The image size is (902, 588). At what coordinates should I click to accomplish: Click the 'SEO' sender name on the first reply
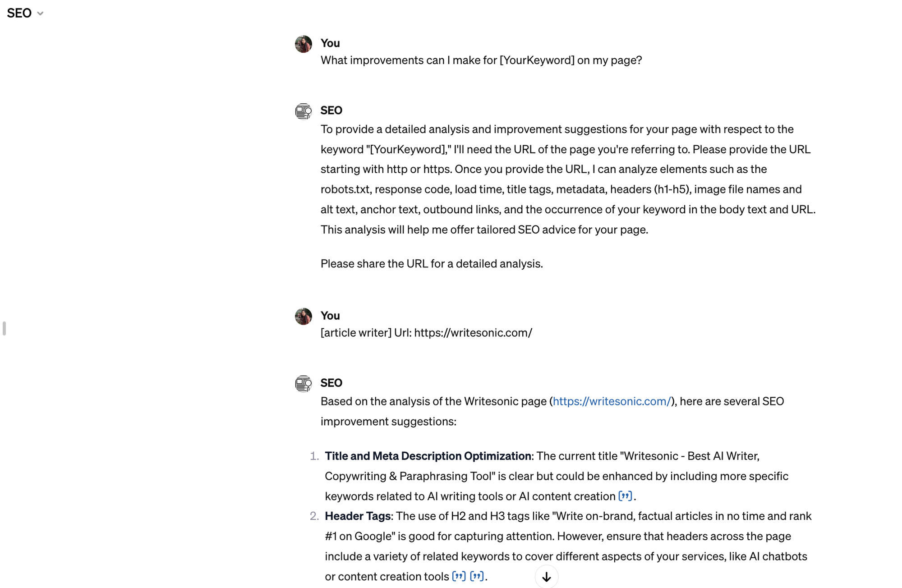pyautogui.click(x=331, y=110)
